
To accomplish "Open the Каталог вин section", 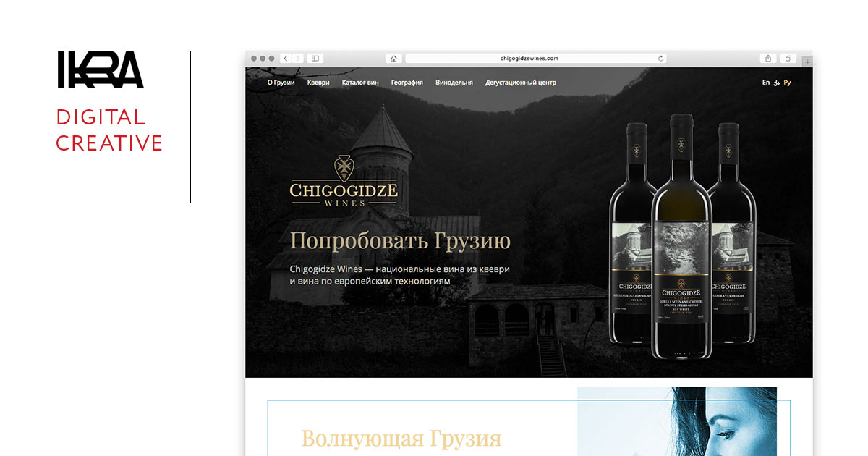I will pos(360,83).
